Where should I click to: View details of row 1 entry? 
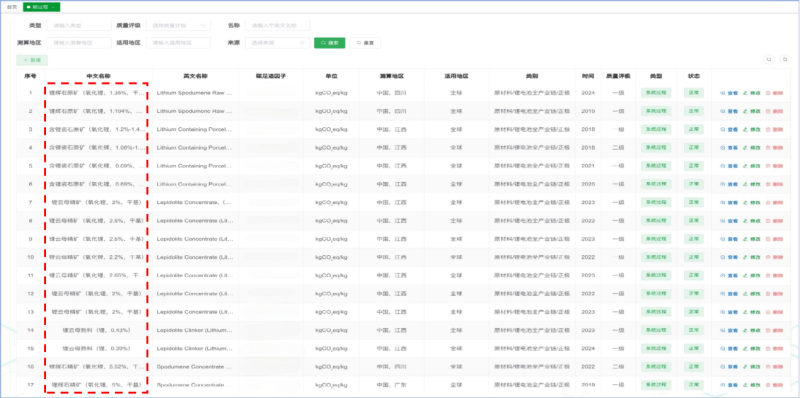[x=729, y=93]
